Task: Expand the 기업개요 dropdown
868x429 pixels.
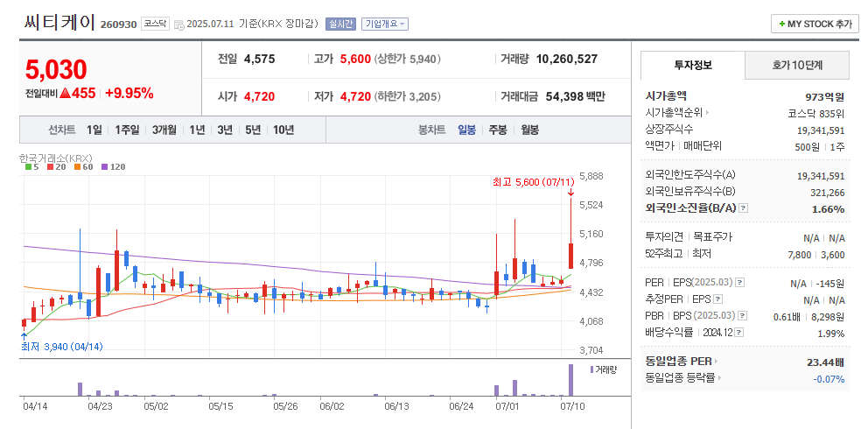Action: pyautogui.click(x=385, y=24)
